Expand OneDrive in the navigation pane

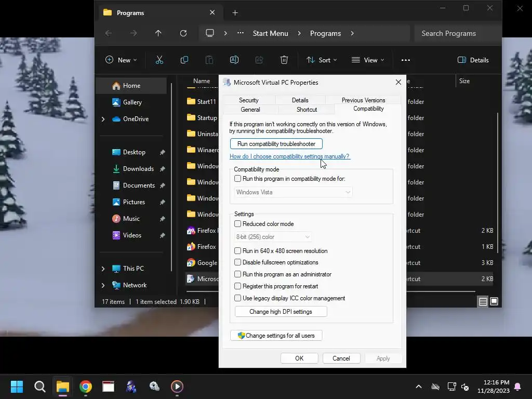pyautogui.click(x=103, y=119)
